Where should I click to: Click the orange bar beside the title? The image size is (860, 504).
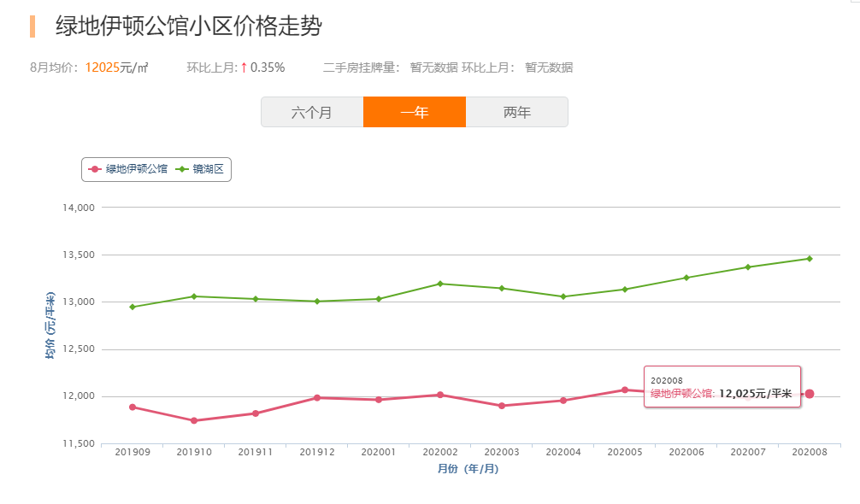(32, 26)
